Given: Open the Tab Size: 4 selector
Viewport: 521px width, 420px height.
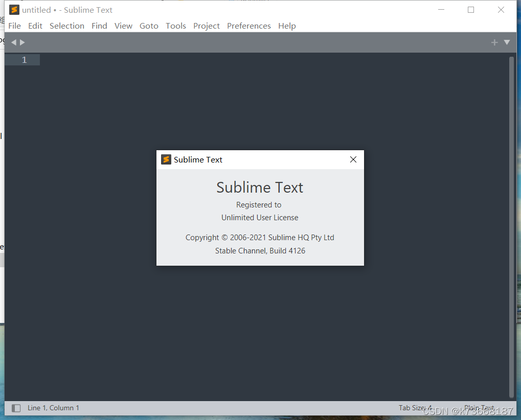Looking at the screenshot, I should [x=415, y=408].
